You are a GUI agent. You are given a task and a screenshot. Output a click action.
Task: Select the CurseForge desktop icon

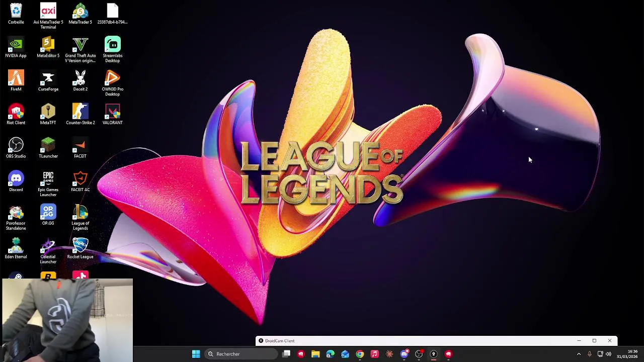(48, 81)
